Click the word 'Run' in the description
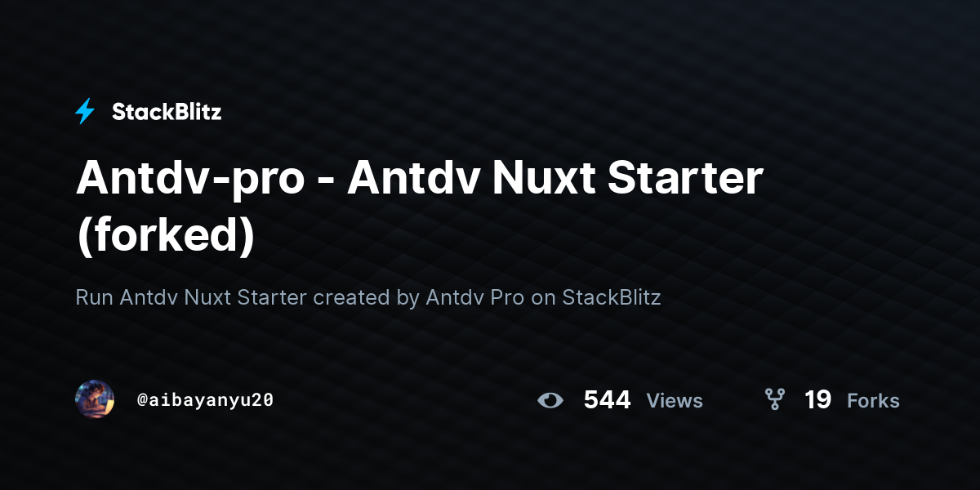The height and width of the screenshot is (490, 980). (x=94, y=298)
